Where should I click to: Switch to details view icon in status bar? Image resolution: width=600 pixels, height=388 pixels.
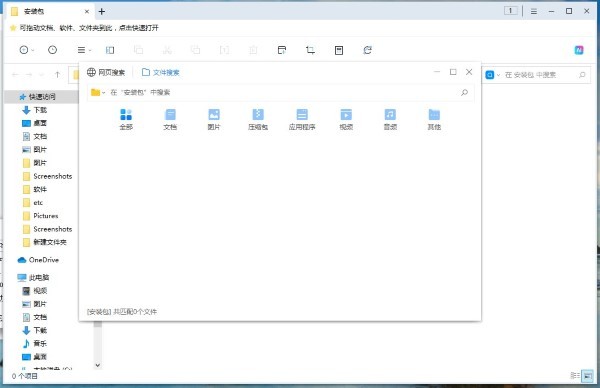575,375
